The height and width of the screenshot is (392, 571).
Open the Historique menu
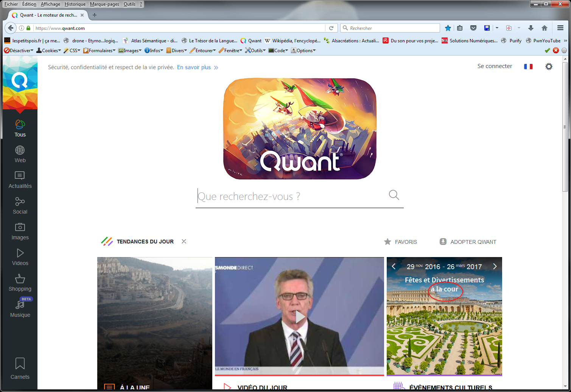[75, 4]
